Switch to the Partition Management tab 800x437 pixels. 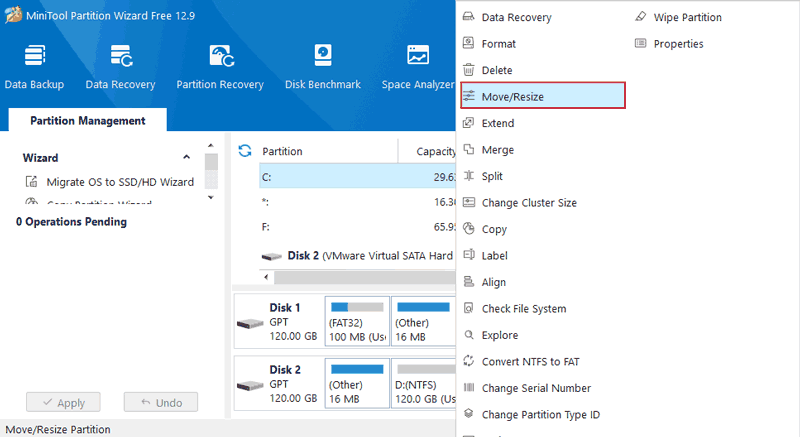[x=87, y=120]
